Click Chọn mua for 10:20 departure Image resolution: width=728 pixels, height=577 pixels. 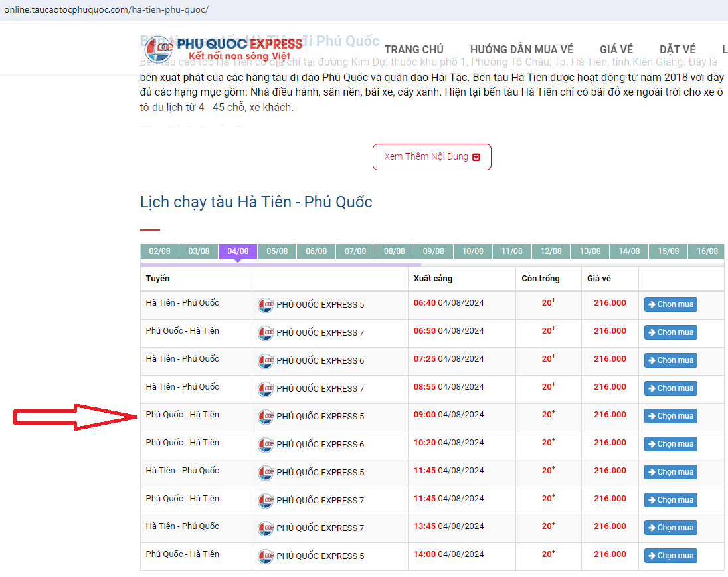click(x=670, y=443)
